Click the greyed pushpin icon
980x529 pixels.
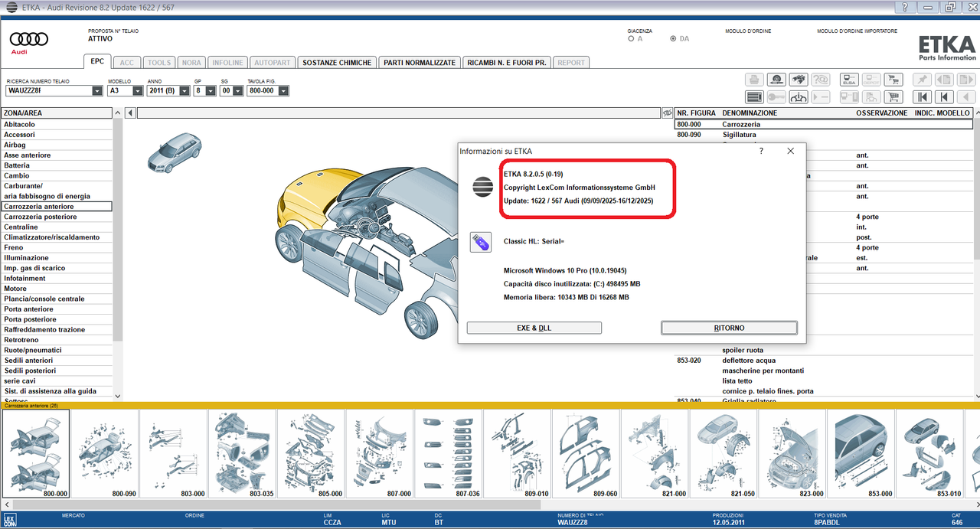[x=922, y=80]
